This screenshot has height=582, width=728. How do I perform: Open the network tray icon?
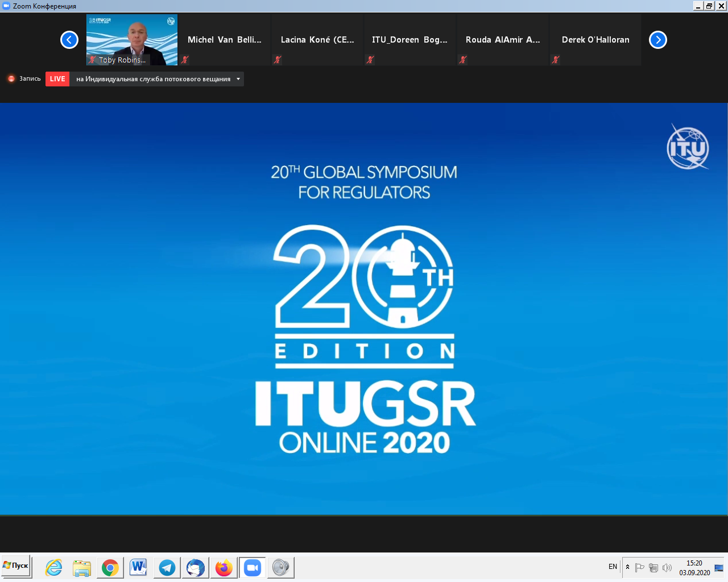click(x=653, y=567)
